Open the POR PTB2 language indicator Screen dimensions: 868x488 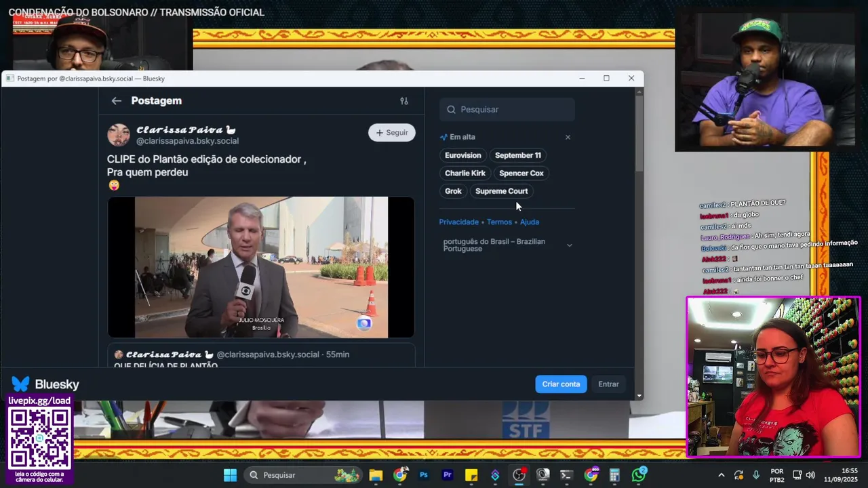[777, 475]
